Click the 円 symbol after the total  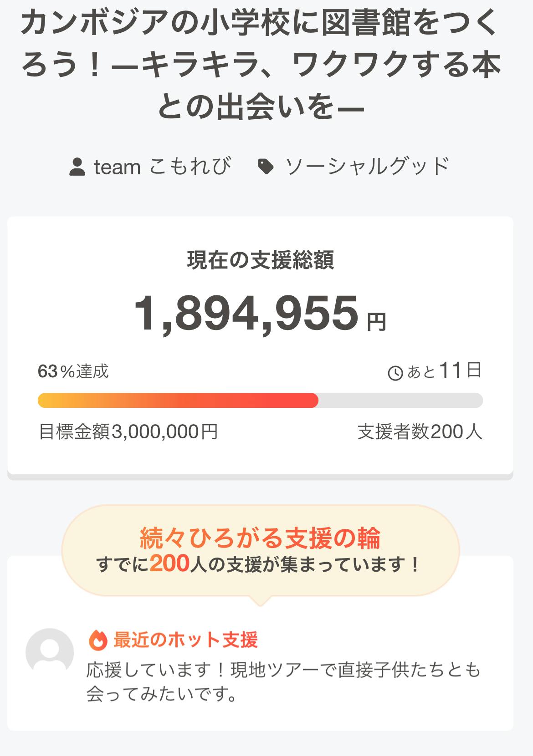click(x=377, y=322)
